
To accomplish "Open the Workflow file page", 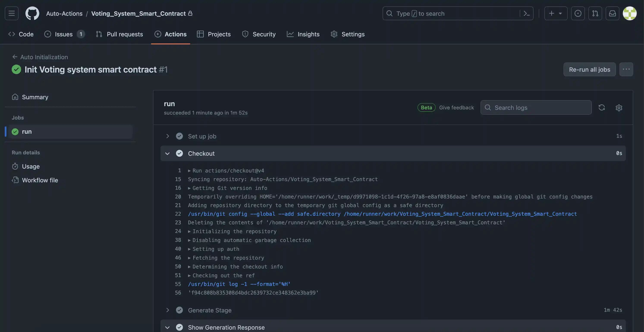I will tap(40, 180).
